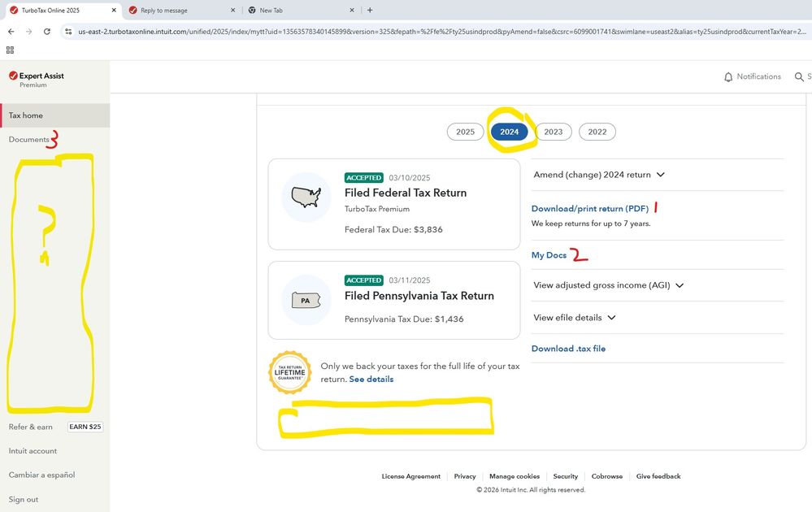Click Pennsylvania Tax Due: $1,436 text
The height and width of the screenshot is (512, 812).
pos(404,319)
